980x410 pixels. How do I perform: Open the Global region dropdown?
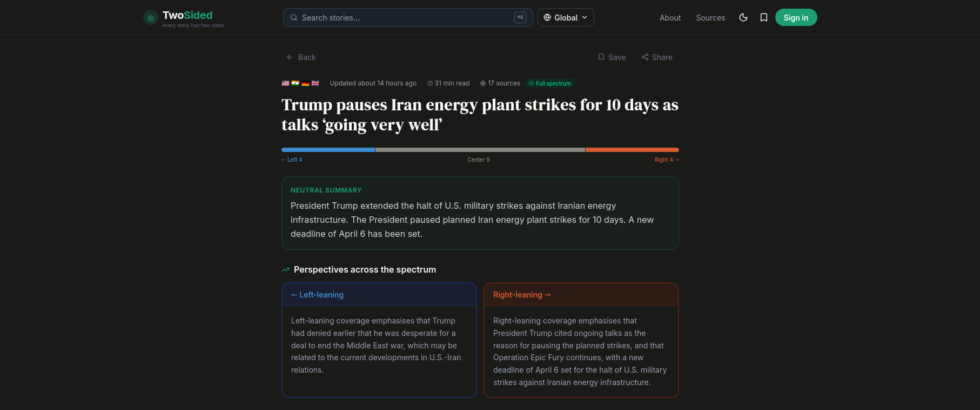pos(566,17)
